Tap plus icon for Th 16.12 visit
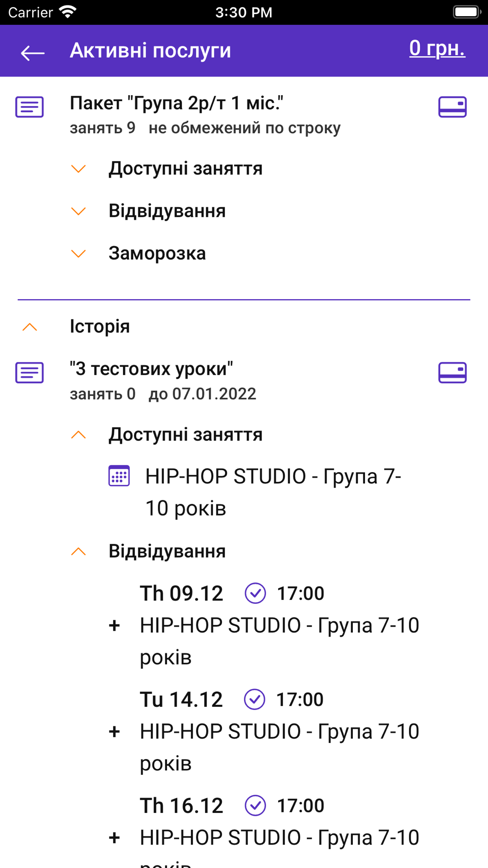 pos(114,838)
